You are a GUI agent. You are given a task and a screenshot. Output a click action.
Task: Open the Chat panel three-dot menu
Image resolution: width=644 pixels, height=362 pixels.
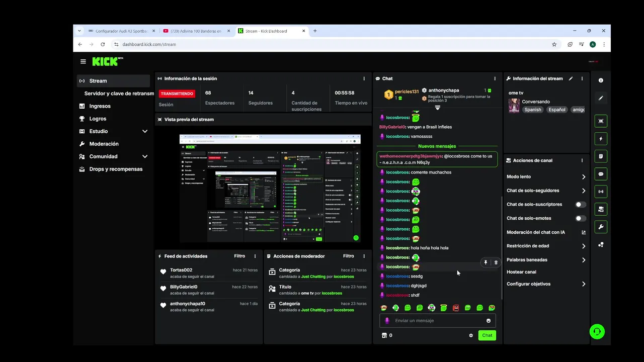(x=495, y=78)
